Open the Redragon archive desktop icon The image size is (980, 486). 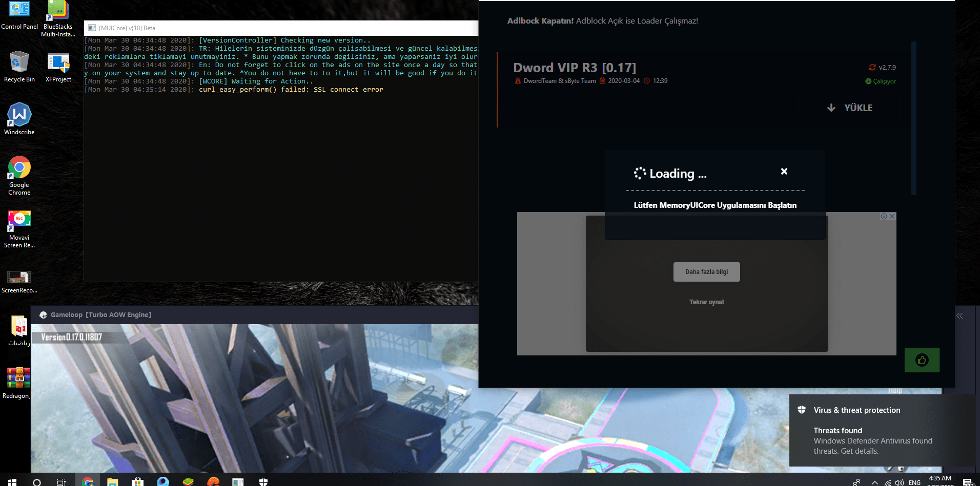19,383
